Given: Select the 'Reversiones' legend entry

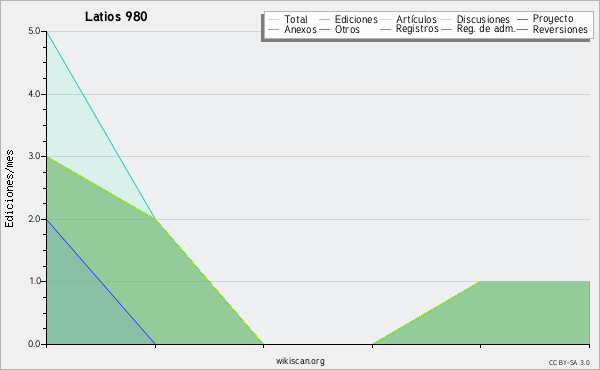Looking at the screenshot, I should 553,29.
